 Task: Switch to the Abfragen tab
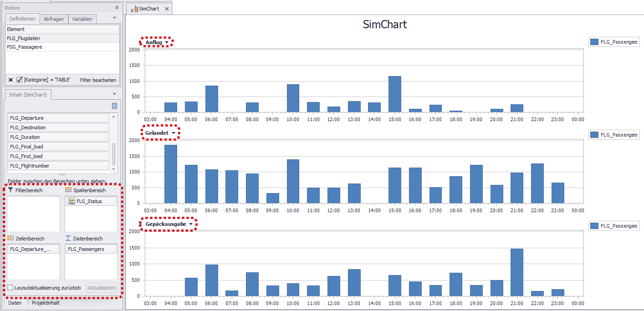pos(54,19)
